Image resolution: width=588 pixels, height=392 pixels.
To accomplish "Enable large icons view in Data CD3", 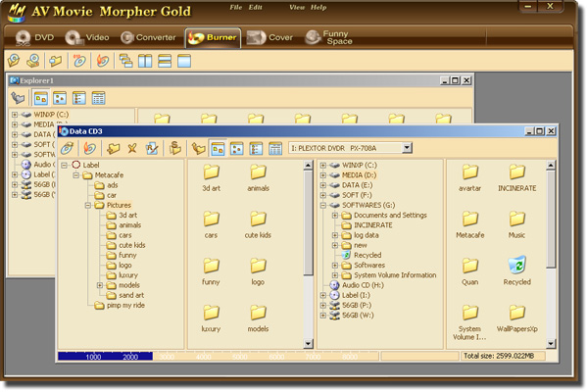I will (x=218, y=148).
